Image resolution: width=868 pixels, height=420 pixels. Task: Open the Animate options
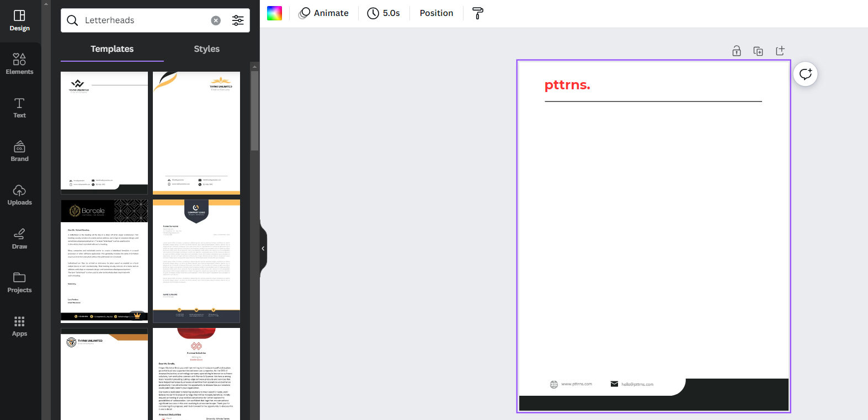[x=324, y=13]
